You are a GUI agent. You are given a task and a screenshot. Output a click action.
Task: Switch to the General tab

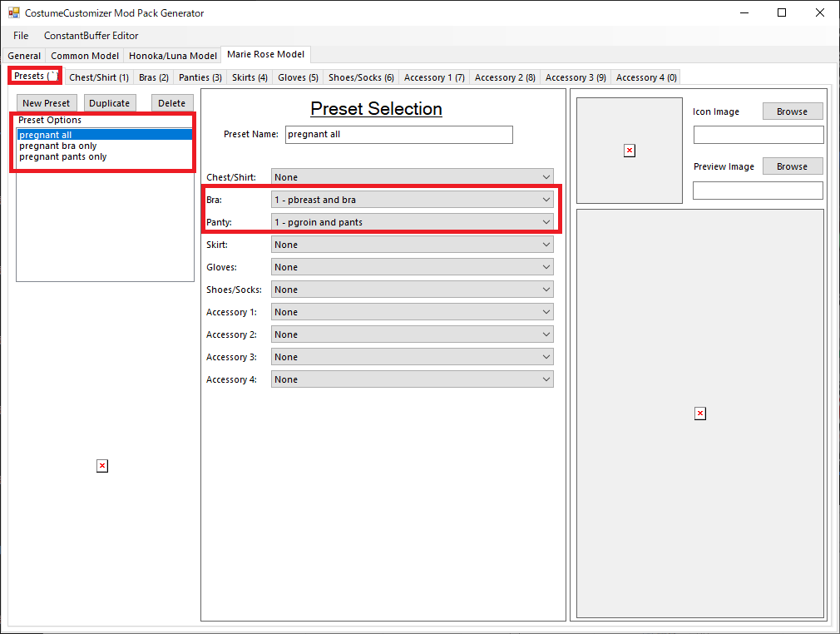24,56
